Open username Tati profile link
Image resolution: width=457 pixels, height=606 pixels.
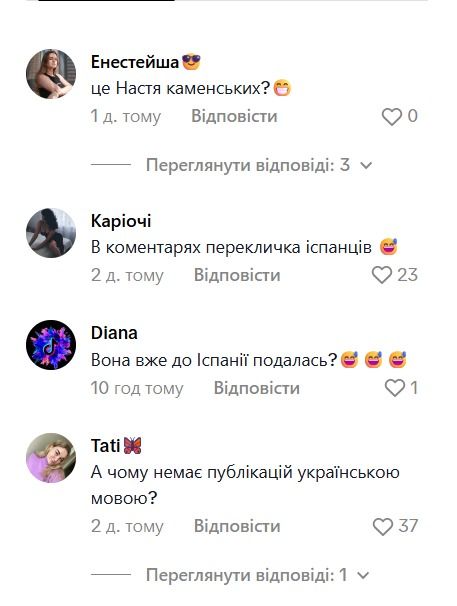tap(105, 446)
